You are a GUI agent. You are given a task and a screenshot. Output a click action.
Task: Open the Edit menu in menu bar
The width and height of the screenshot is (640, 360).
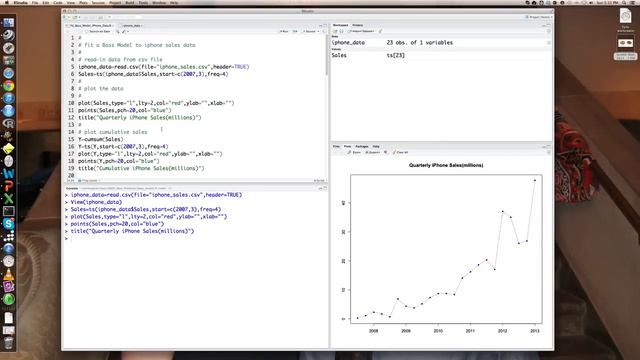(x=46, y=2)
